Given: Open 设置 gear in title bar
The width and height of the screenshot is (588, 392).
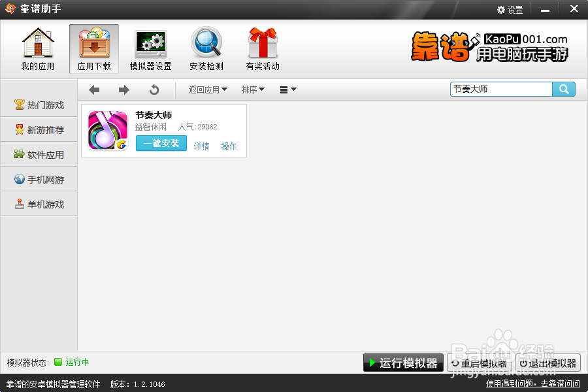Looking at the screenshot, I should click(510, 10).
